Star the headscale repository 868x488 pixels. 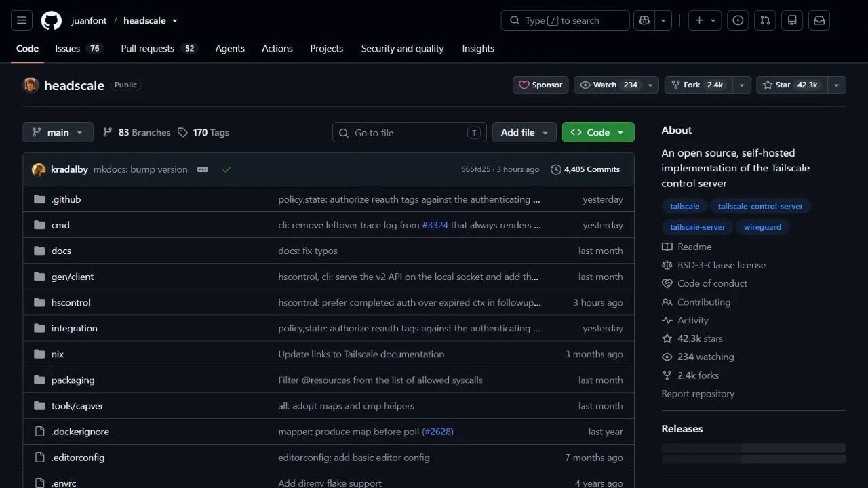click(x=792, y=85)
